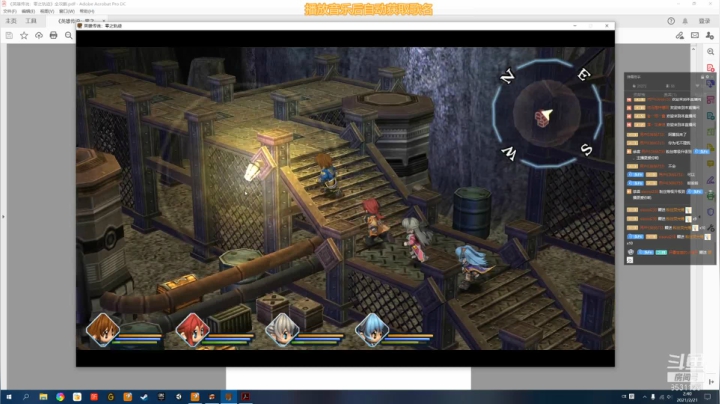
Task: Collapse Acrobat's right tool pane
Action: pos(711,382)
